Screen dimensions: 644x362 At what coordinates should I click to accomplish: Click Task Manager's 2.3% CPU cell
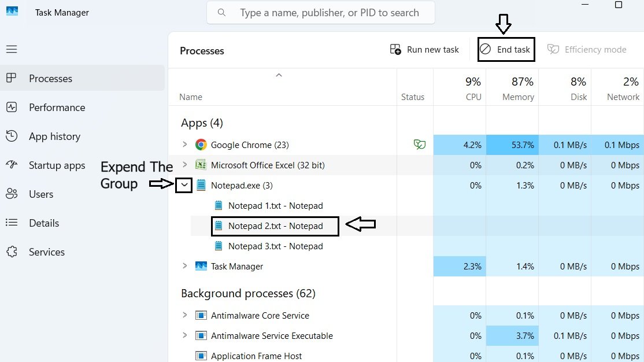point(460,266)
